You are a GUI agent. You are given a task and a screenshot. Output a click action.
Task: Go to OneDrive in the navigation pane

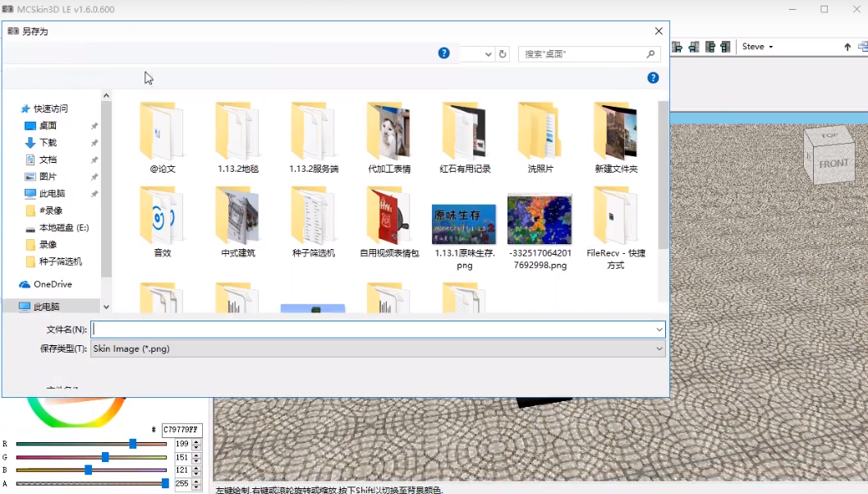tap(53, 284)
